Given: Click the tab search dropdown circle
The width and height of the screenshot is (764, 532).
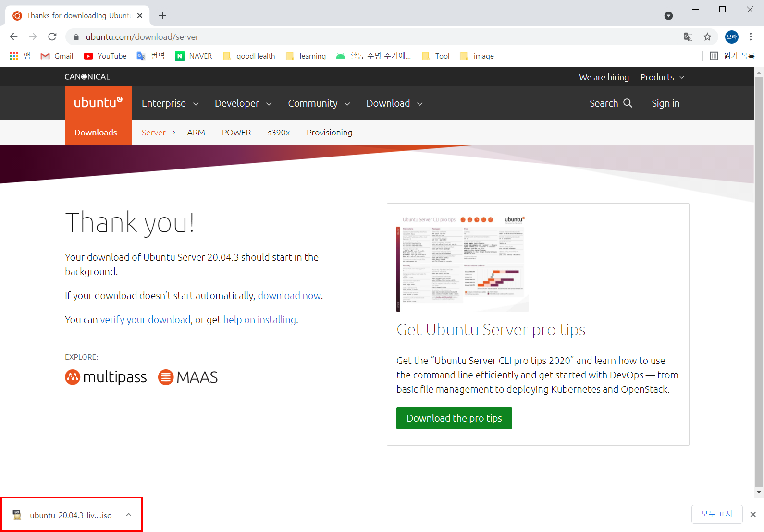Looking at the screenshot, I should (x=668, y=16).
